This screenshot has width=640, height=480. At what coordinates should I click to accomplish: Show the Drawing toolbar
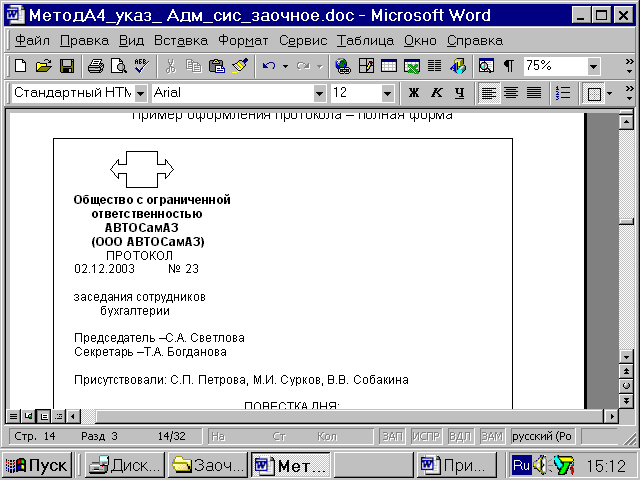click(458, 66)
